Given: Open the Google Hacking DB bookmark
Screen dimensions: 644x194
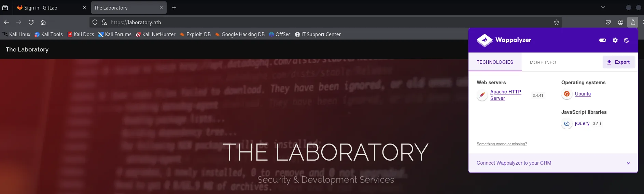Looking at the screenshot, I should (x=240, y=34).
